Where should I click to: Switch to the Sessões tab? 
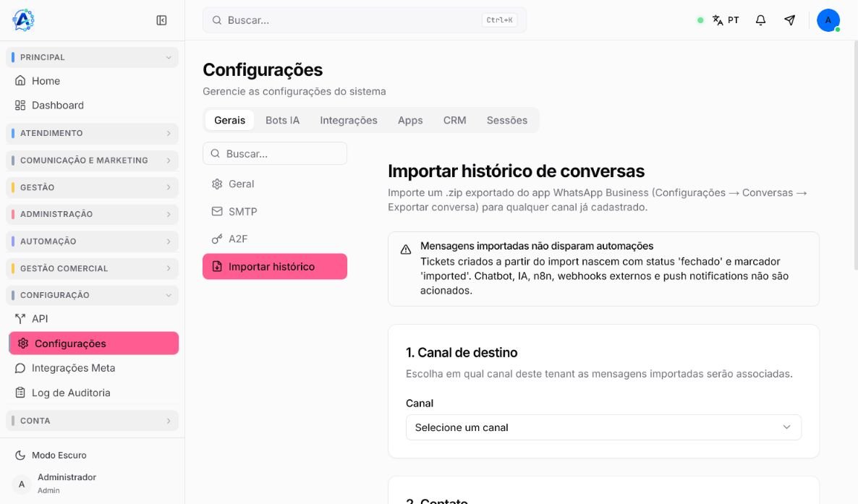pyautogui.click(x=507, y=120)
